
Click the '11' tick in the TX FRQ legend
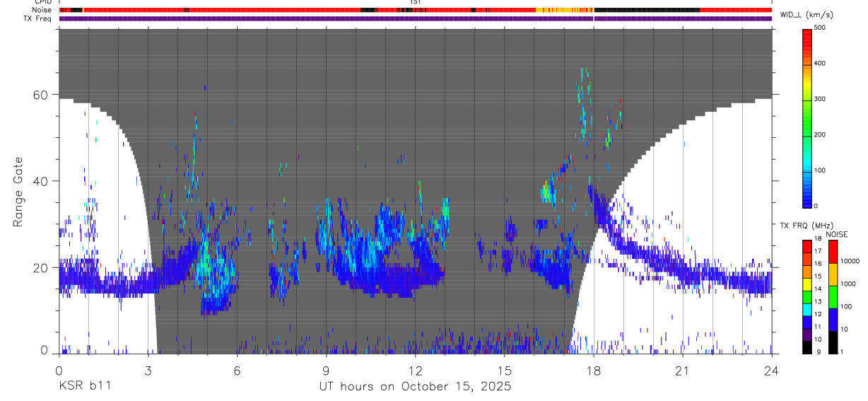click(x=817, y=327)
